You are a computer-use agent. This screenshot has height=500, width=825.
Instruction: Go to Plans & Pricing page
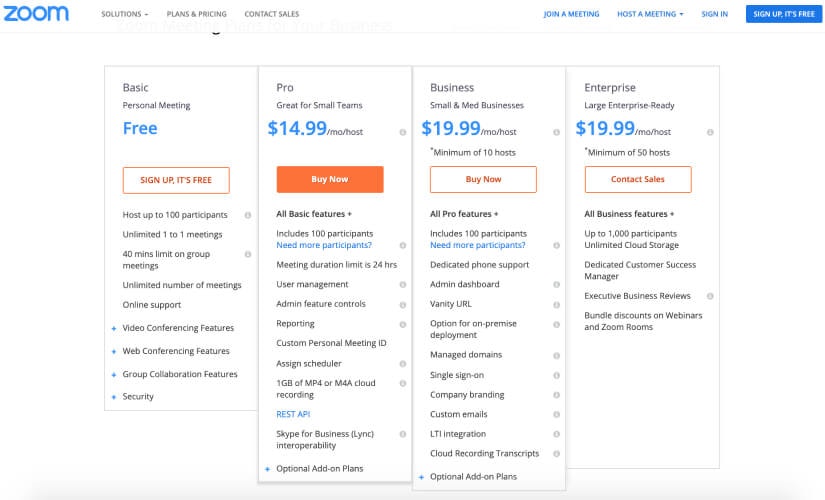click(x=196, y=14)
